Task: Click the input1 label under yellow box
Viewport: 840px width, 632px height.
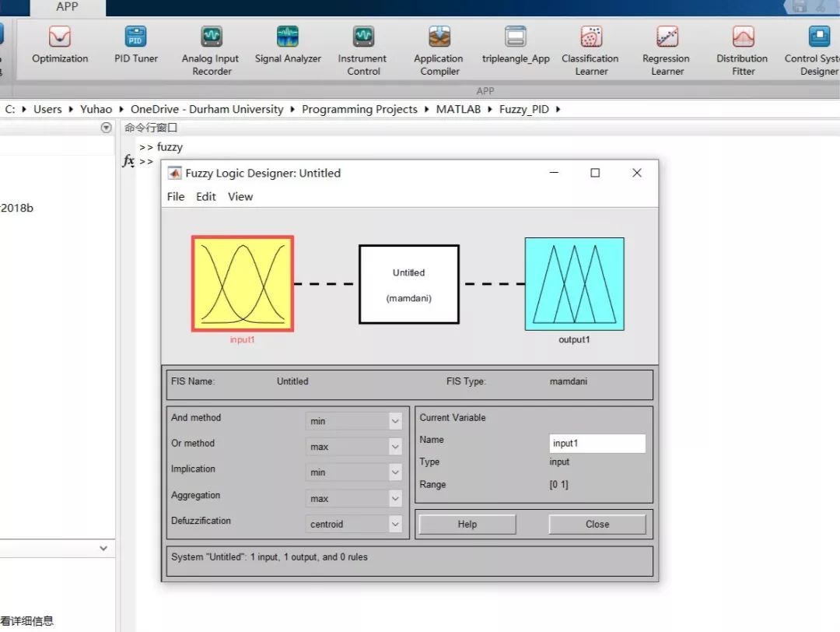Action: [x=242, y=339]
